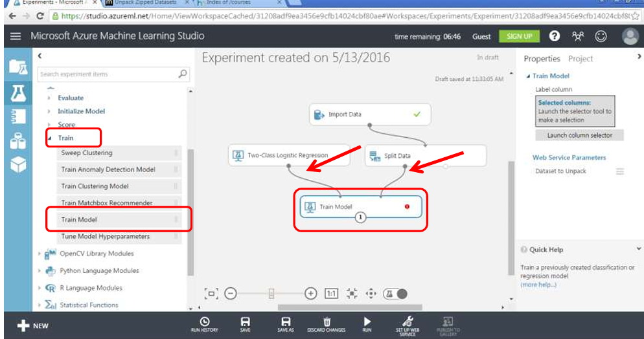Switch to the Project tab
The height and width of the screenshot is (339, 644).
point(581,59)
